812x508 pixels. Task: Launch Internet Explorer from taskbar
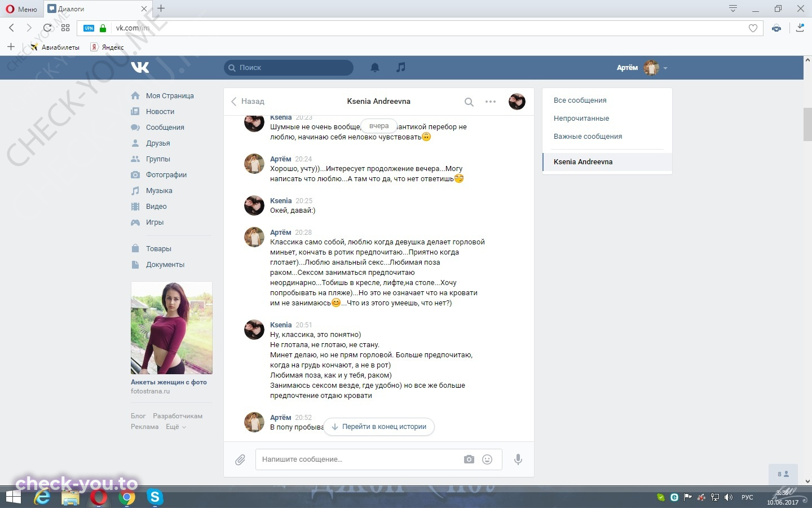[42, 497]
